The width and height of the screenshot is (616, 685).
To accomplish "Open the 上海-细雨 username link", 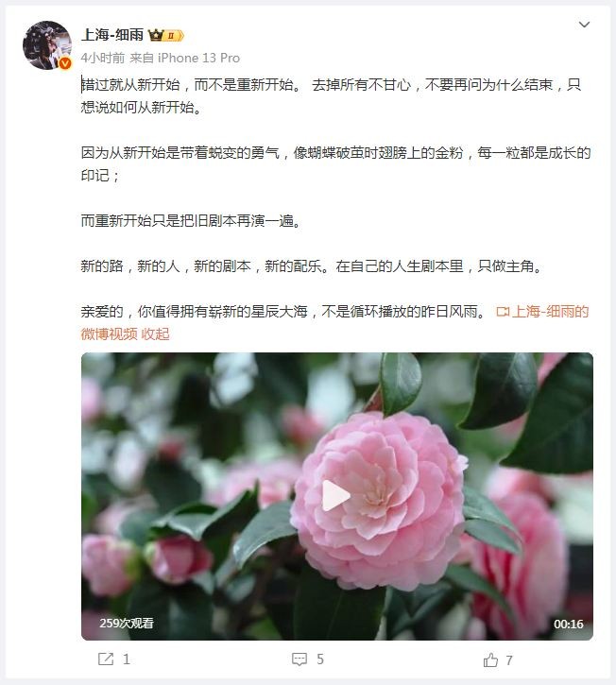I will coord(112,35).
